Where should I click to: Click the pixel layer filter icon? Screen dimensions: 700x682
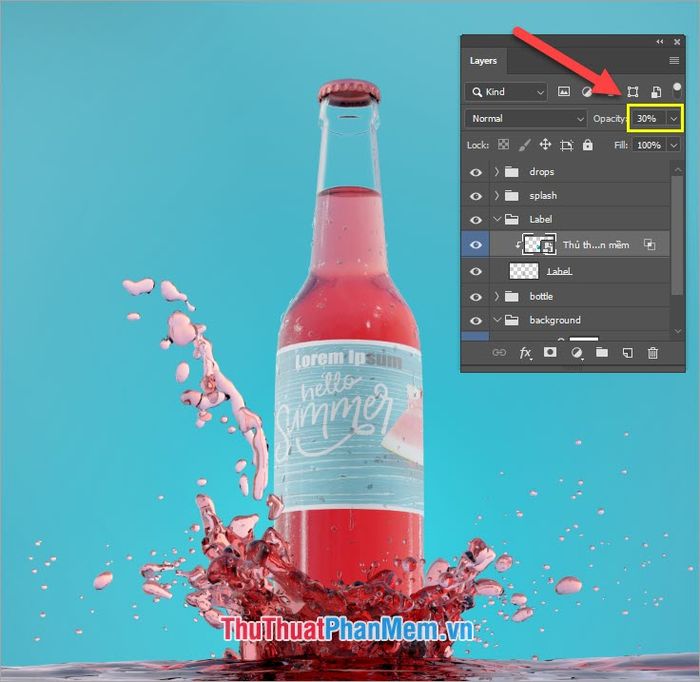[x=564, y=92]
